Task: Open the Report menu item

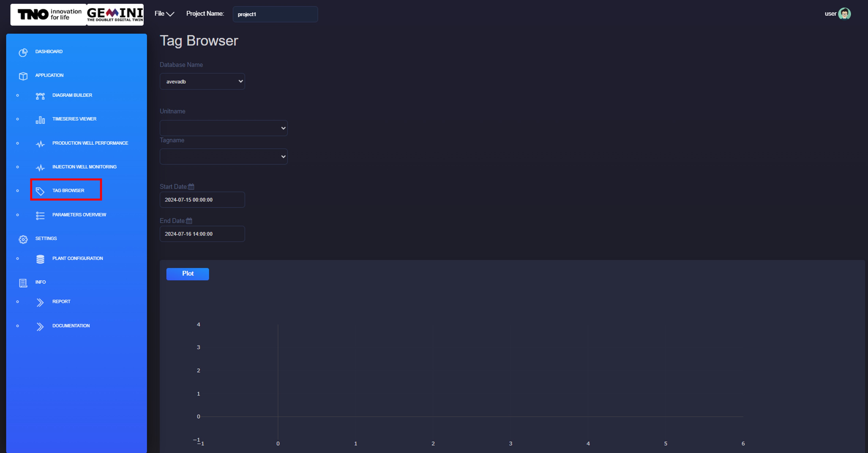Action: coord(61,302)
